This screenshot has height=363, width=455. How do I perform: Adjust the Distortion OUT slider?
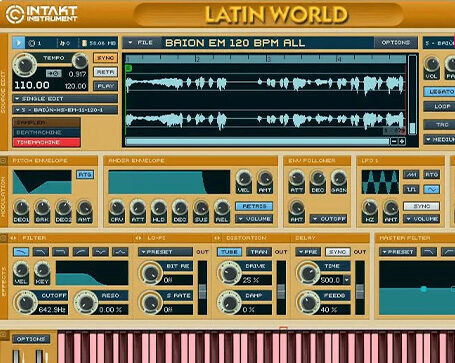tap(281, 291)
